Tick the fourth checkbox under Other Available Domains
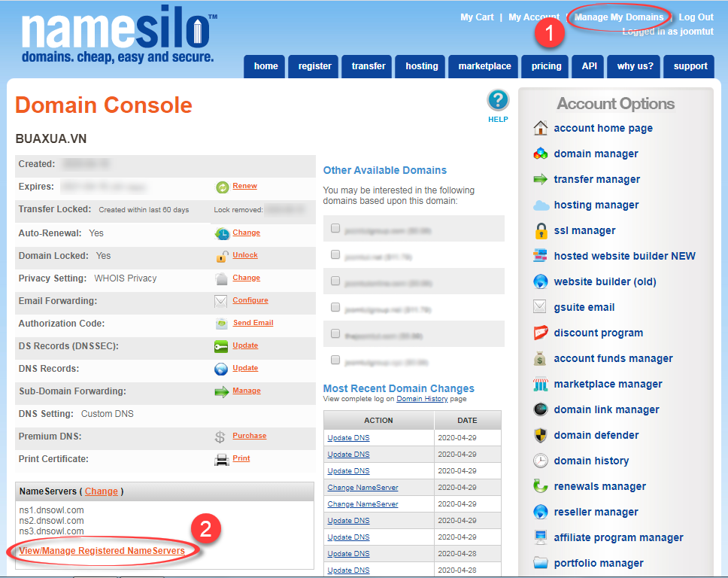 pos(335,307)
